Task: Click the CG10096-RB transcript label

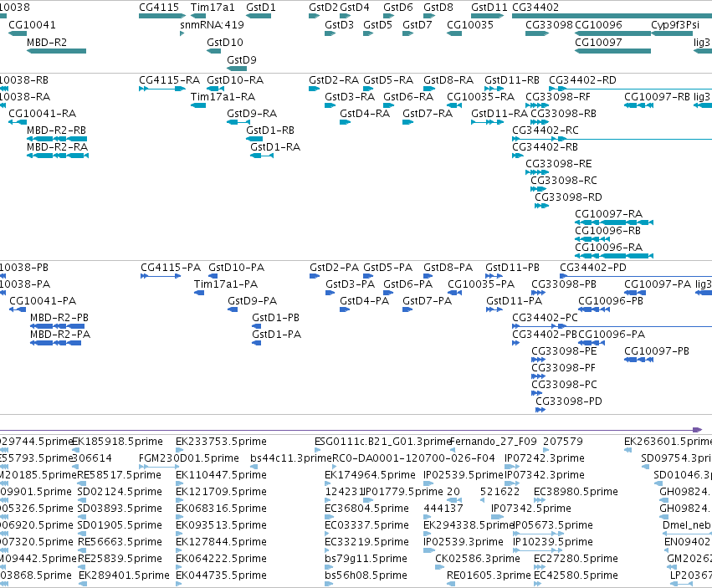Action: pyautogui.click(x=607, y=231)
